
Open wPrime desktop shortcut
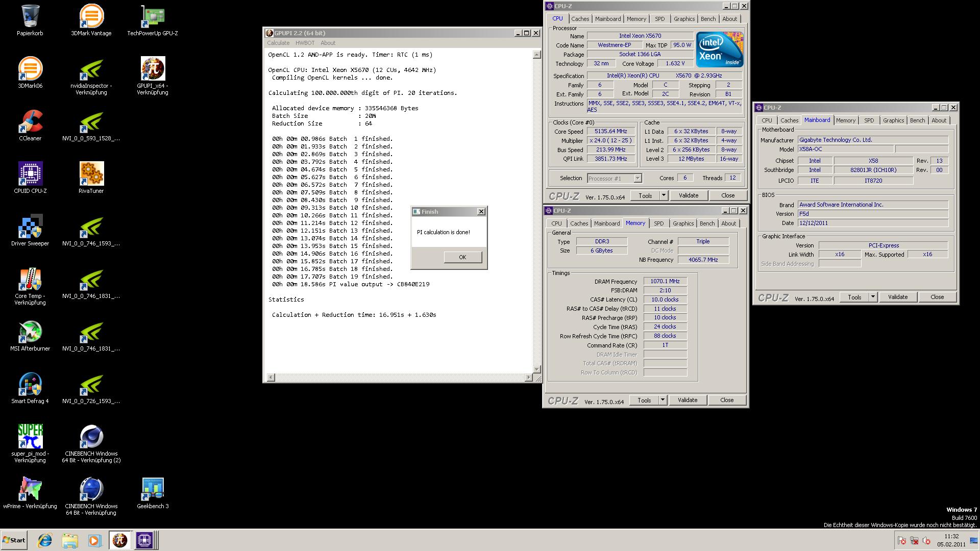(30, 493)
